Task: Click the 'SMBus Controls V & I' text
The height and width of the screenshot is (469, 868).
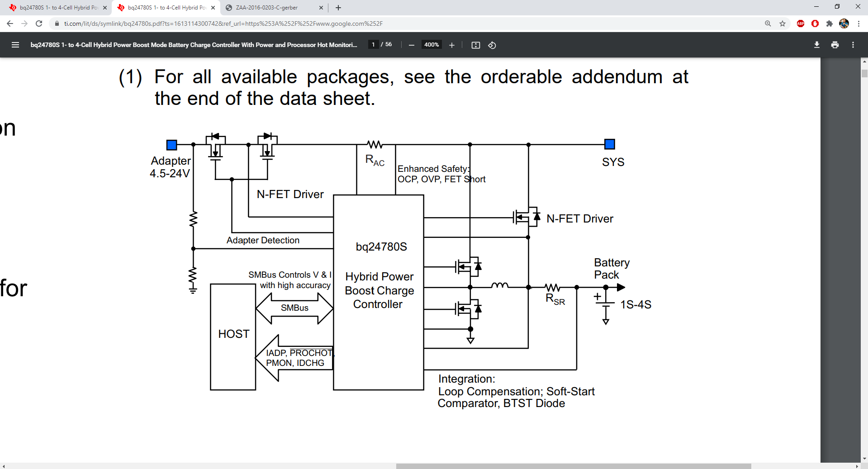Action: point(290,275)
